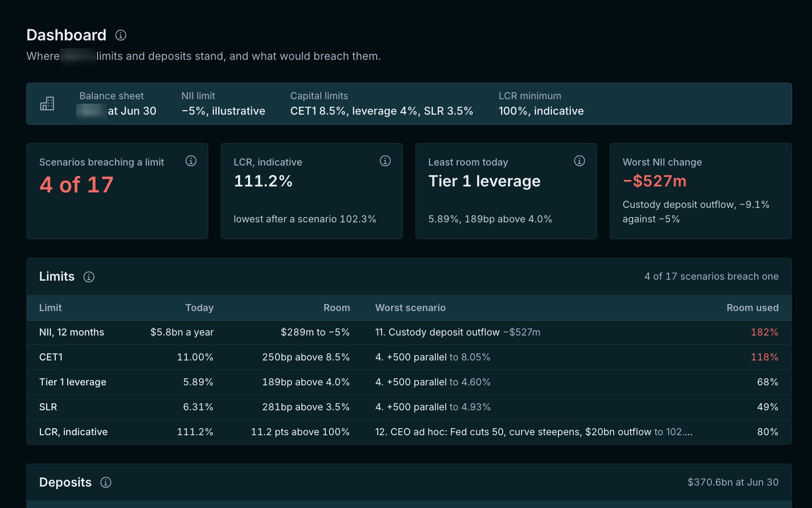Select the 'Tier 1 leverage' card headline
812x508 pixels.
pyautogui.click(x=484, y=181)
